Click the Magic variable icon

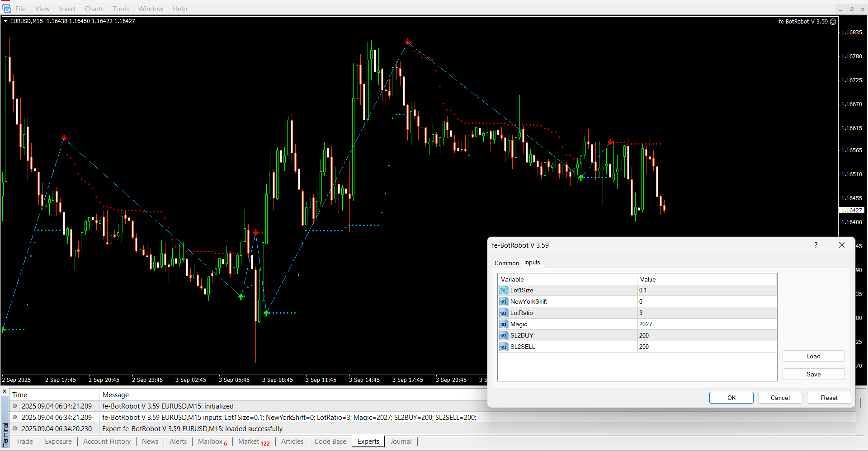point(503,324)
